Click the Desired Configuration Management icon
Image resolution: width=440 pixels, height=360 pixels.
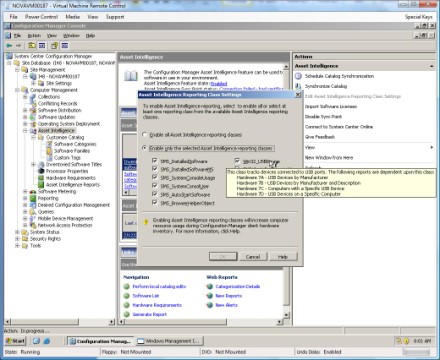coord(33,205)
